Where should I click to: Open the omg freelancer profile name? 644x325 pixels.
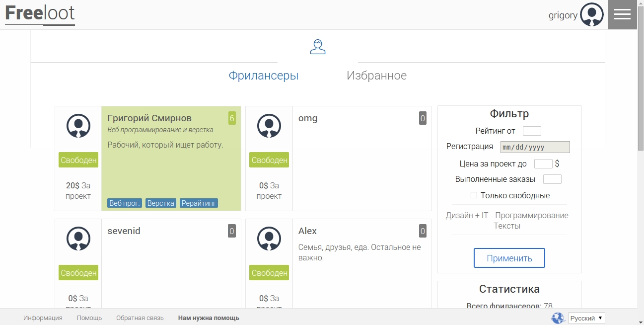[x=308, y=118]
